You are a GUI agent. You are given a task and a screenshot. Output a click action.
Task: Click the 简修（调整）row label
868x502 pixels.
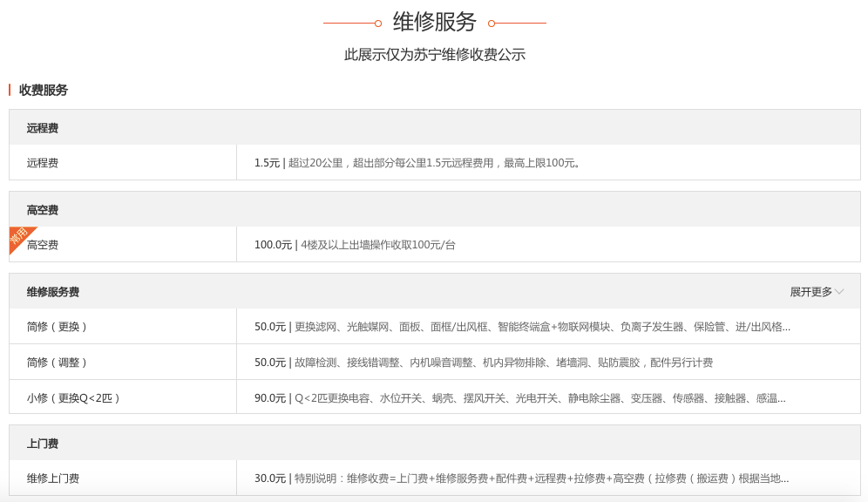pyautogui.click(x=58, y=363)
